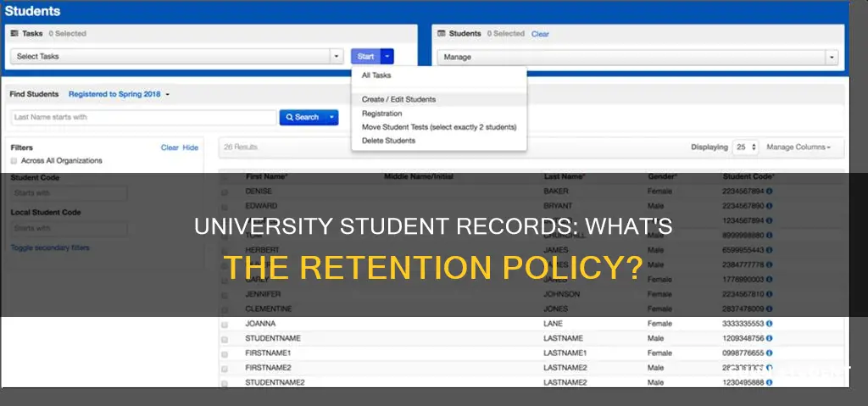Click info icon beside student code 2234567810
The width and height of the screenshot is (868, 406).
770,294
